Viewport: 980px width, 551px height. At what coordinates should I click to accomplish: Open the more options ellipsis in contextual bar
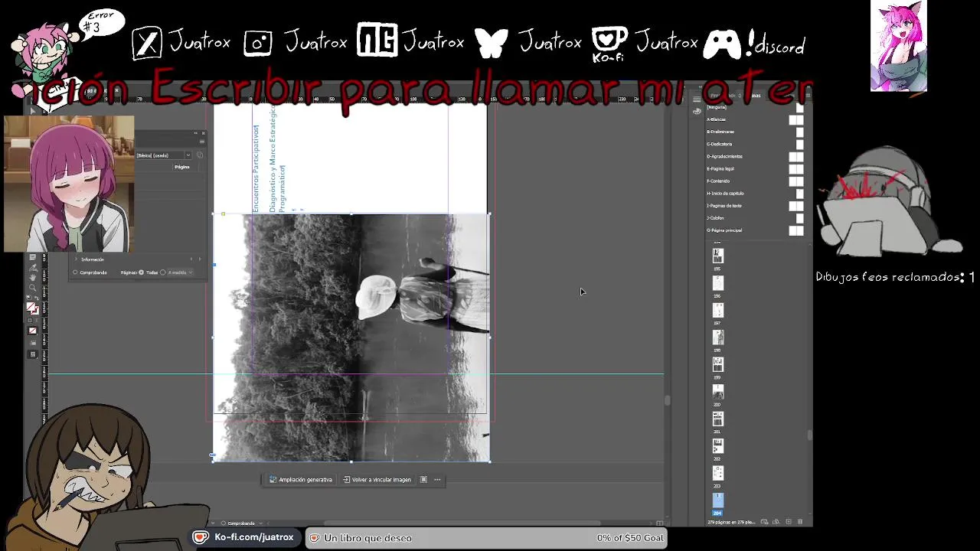pyautogui.click(x=437, y=480)
